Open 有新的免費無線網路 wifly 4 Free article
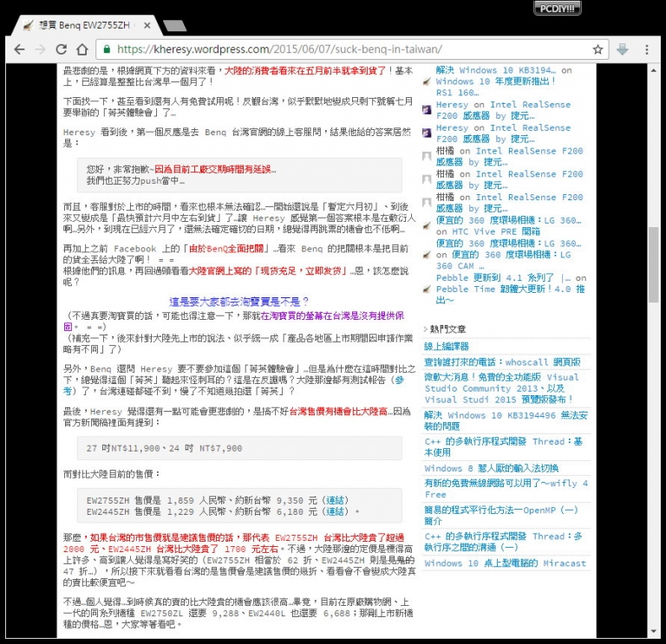The width and height of the screenshot is (666, 644). tap(506, 489)
